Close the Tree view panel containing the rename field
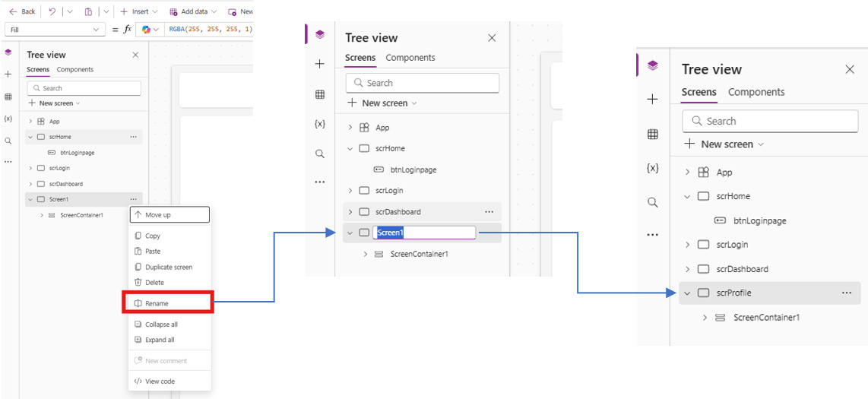Image resolution: width=868 pixels, height=399 pixels. [x=492, y=38]
